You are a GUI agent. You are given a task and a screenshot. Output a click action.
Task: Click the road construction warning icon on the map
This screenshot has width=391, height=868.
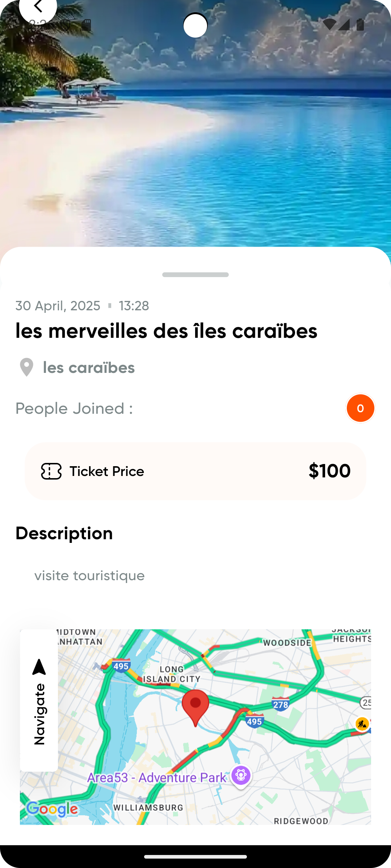click(362, 724)
